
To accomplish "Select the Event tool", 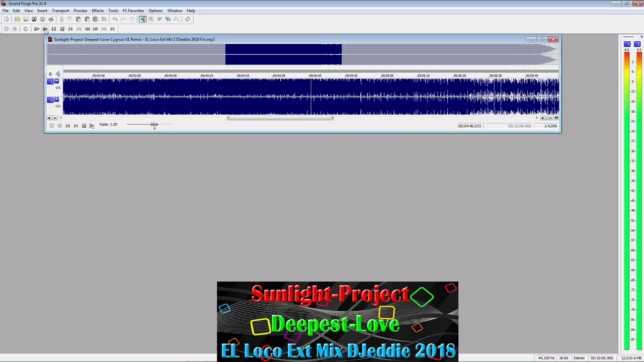I will pyautogui.click(x=168, y=19).
